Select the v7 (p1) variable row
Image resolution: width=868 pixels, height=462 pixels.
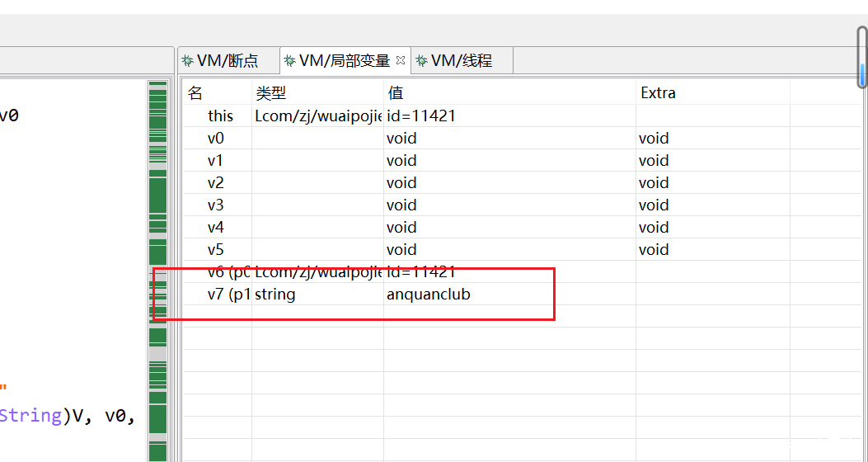pyautogui.click(x=228, y=295)
